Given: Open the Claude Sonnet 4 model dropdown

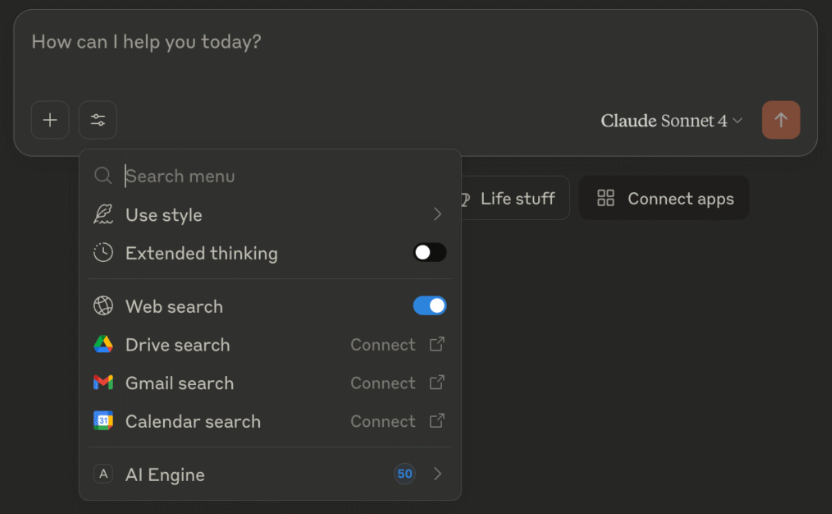Looking at the screenshot, I should pyautogui.click(x=671, y=121).
